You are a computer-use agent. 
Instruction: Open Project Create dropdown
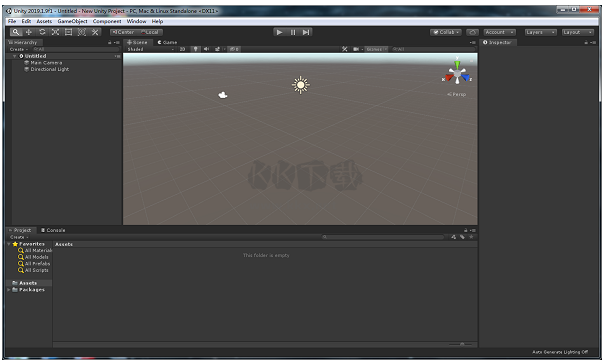pyautogui.click(x=19, y=237)
